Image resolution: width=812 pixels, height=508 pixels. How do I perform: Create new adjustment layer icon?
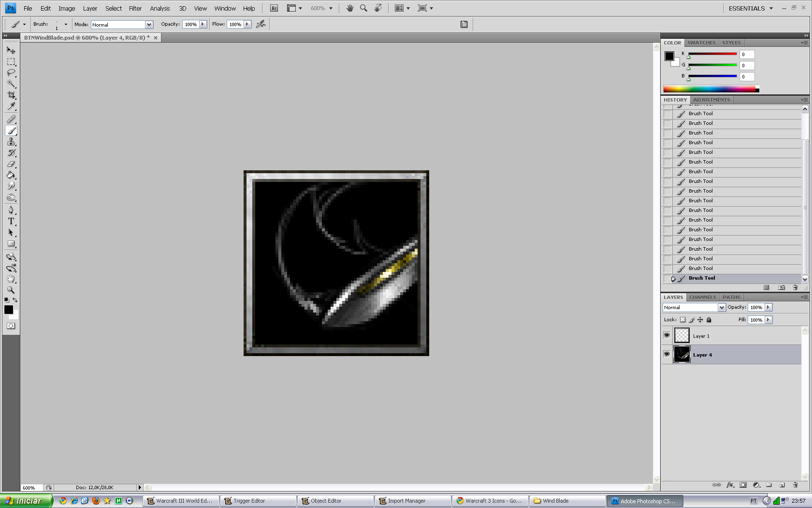[x=756, y=485]
